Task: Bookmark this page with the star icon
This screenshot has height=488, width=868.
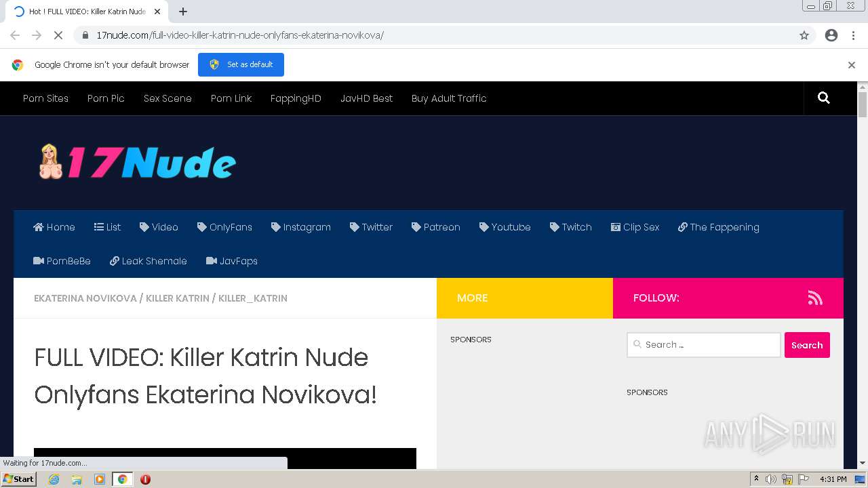Action: (x=804, y=35)
